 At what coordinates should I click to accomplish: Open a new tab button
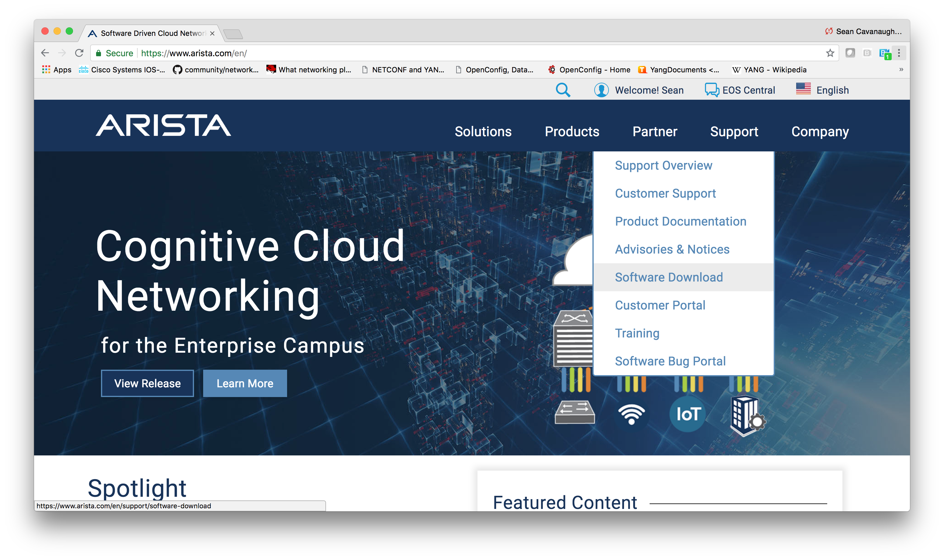click(233, 34)
